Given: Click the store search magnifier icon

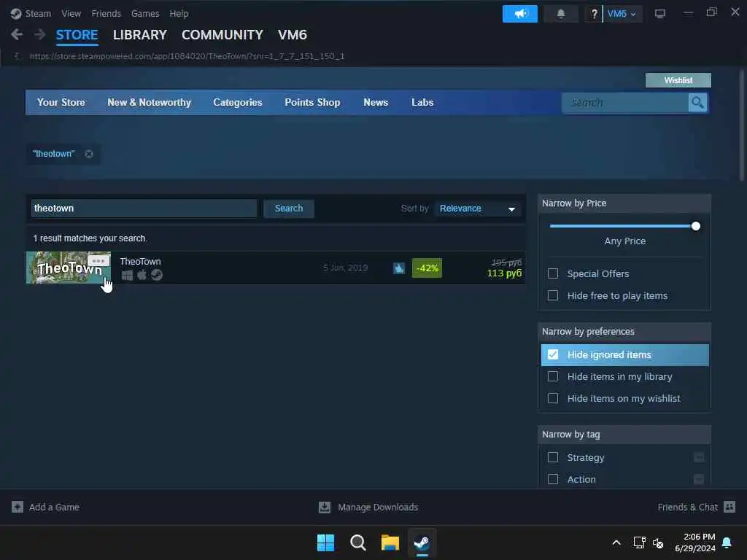Looking at the screenshot, I should tap(697, 102).
